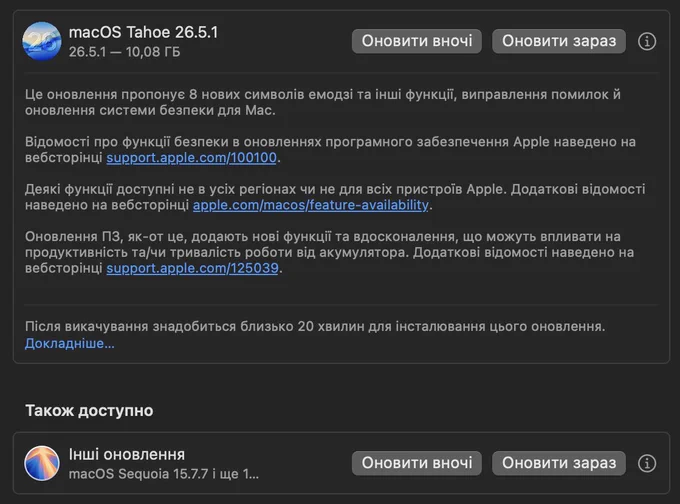Click the Докладніше… link

click(x=70, y=344)
